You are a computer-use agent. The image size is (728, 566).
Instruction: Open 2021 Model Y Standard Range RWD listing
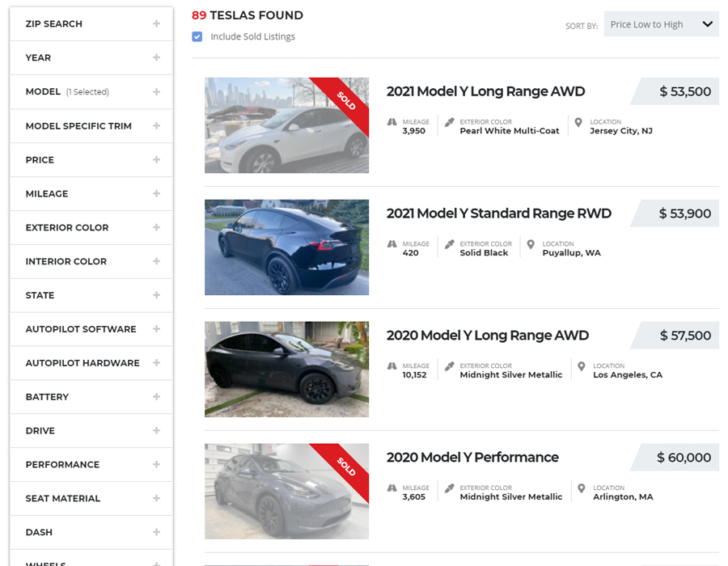[498, 213]
